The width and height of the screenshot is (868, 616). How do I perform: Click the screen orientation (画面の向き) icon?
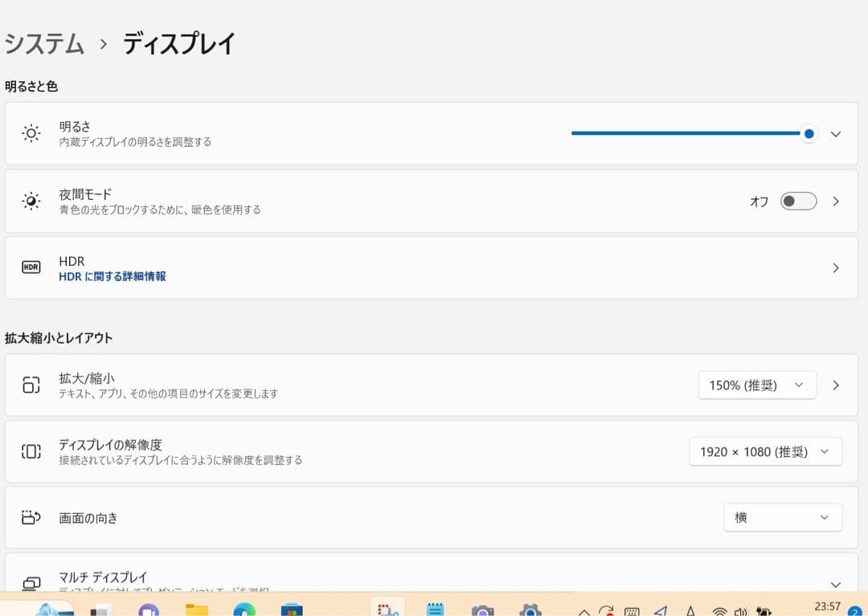(31, 518)
